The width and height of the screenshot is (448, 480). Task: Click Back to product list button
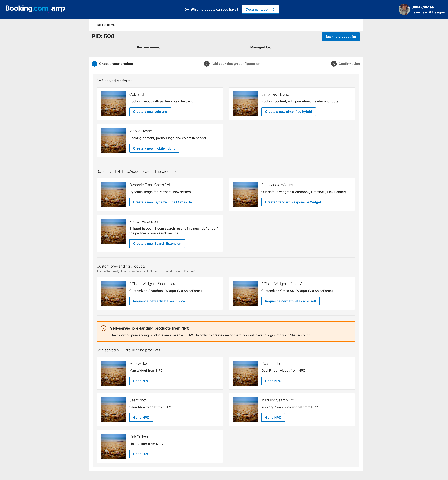point(341,37)
